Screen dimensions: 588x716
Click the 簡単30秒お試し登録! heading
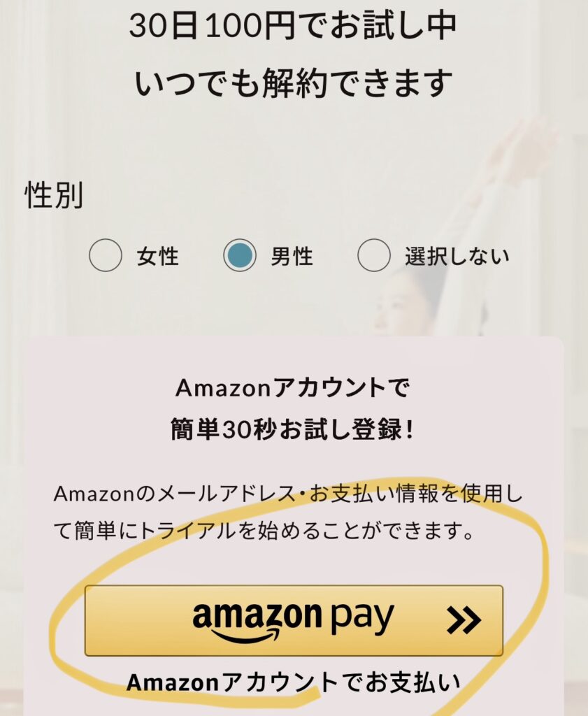[x=293, y=429]
